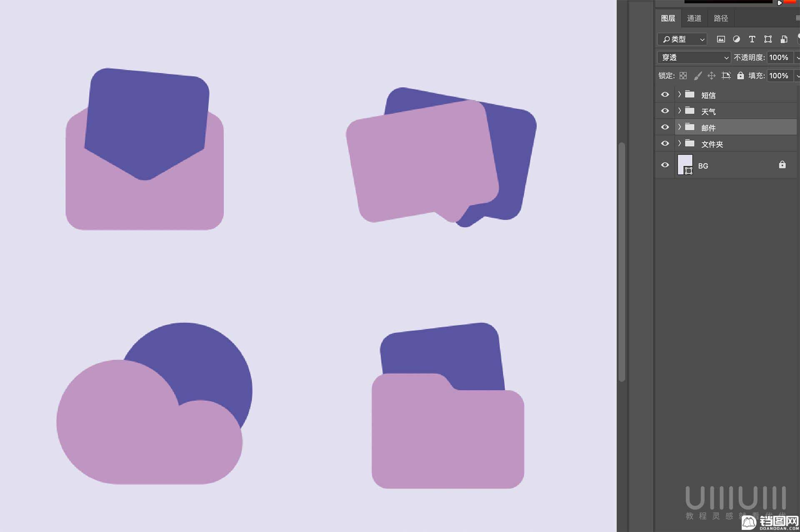Lock layer position

coord(712,76)
